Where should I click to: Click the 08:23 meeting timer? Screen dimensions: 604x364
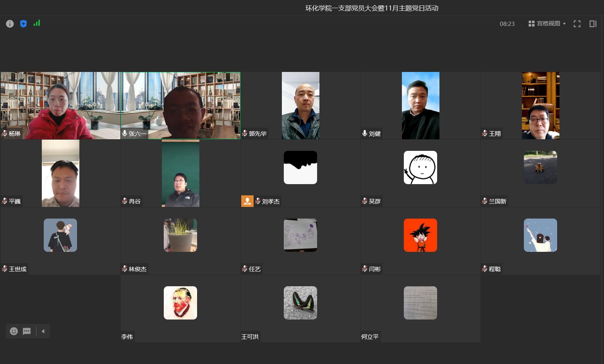tap(507, 24)
